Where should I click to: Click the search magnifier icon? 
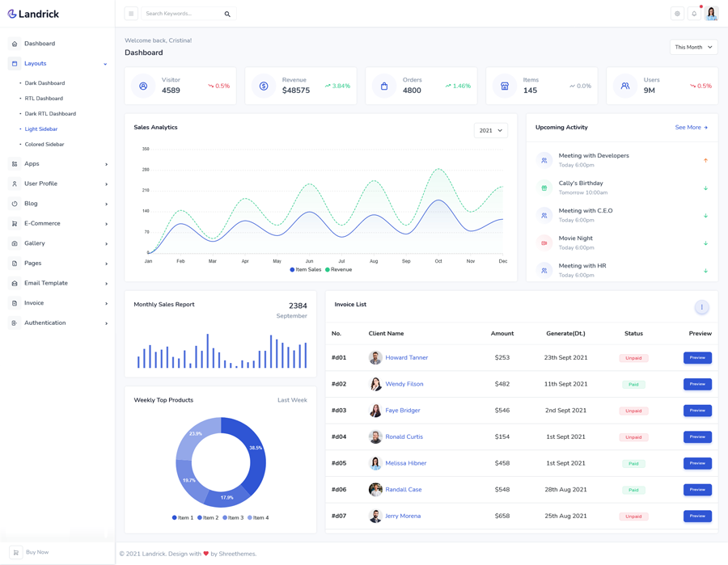pos(227,14)
